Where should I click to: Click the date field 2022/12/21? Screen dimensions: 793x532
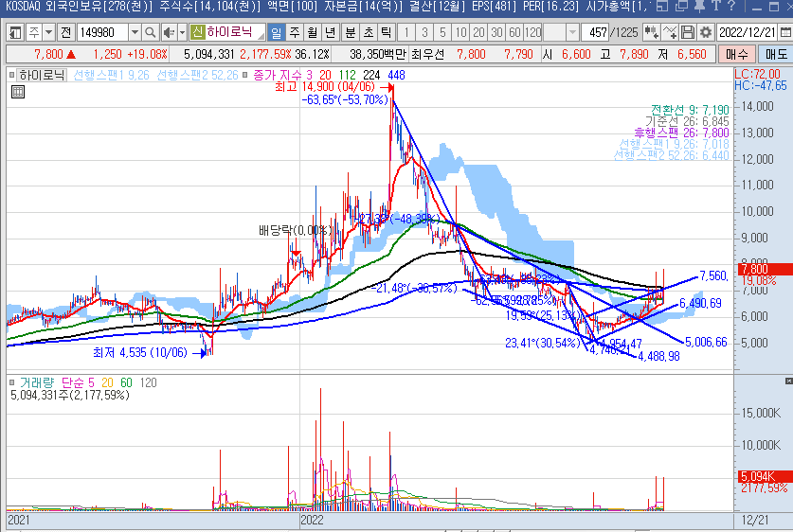point(748,33)
